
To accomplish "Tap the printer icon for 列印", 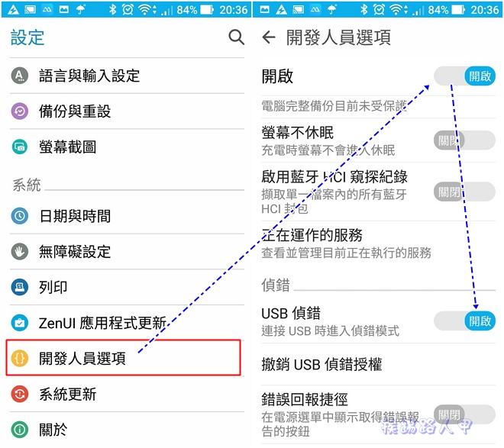I will (20, 287).
